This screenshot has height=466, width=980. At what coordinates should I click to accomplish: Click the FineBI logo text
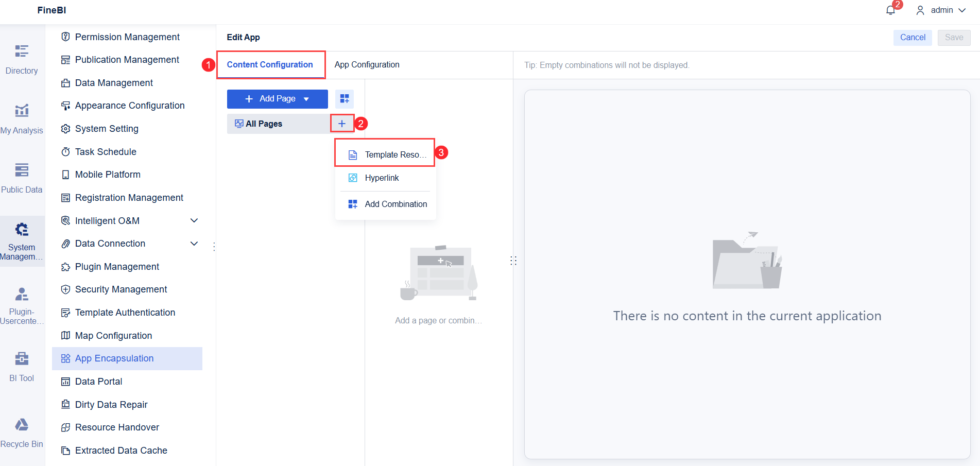51,10
